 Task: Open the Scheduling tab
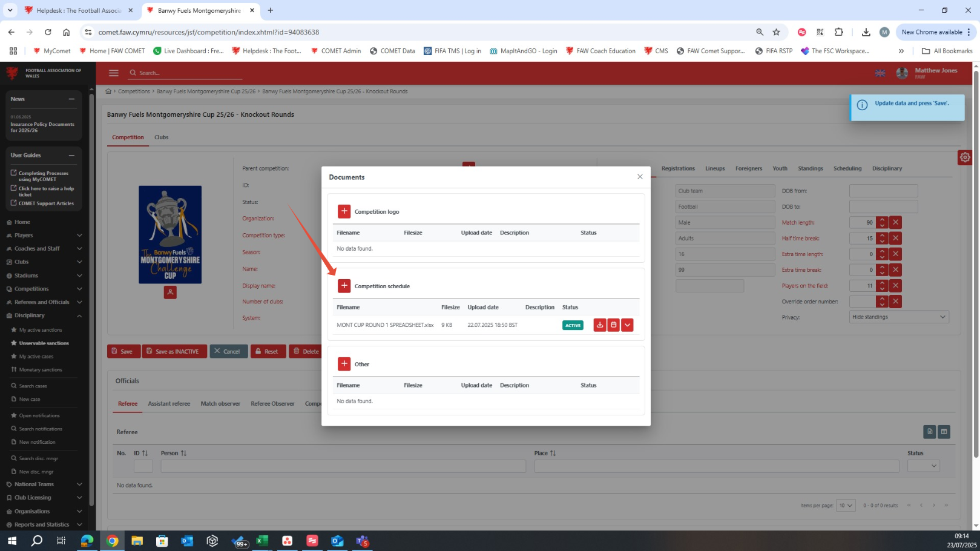(847, 168)
